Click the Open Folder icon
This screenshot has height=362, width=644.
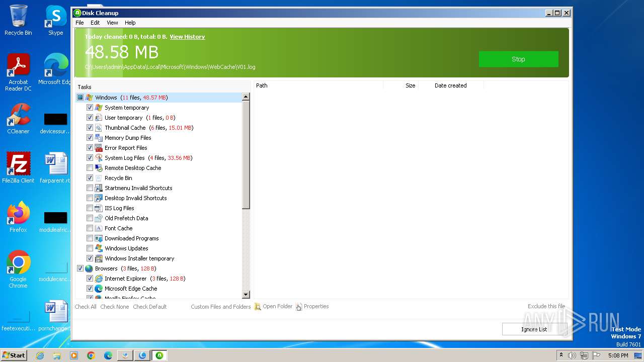coord(258,307)
